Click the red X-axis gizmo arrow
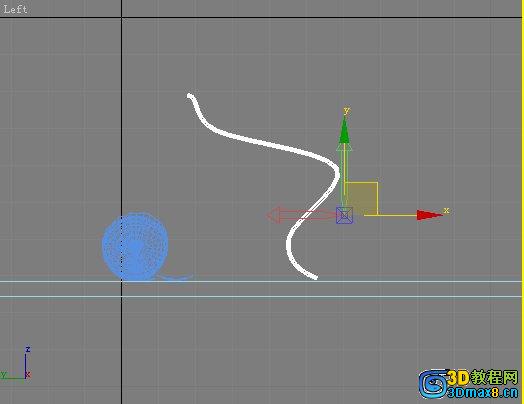This screenshot has width=524, height=404. [429, 215]
